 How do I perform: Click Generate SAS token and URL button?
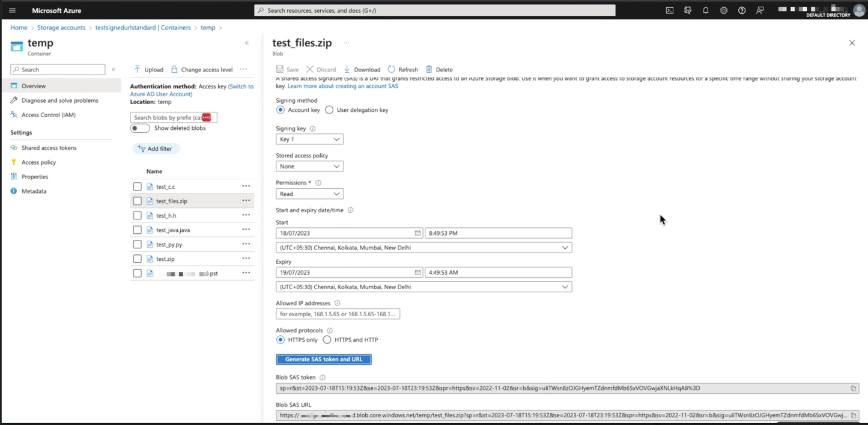click(324, 359)
